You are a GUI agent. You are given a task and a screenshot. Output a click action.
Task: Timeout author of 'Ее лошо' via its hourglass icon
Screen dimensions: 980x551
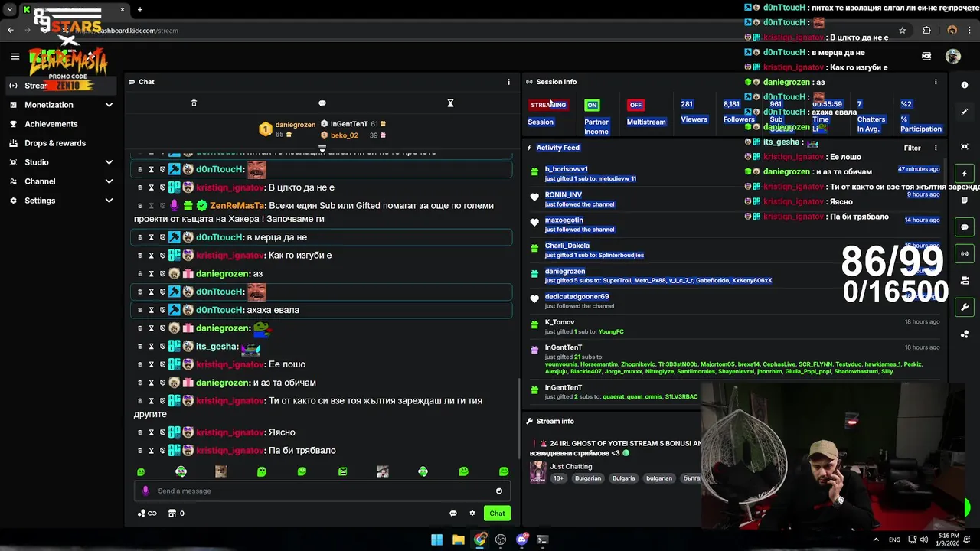[151, 364]
